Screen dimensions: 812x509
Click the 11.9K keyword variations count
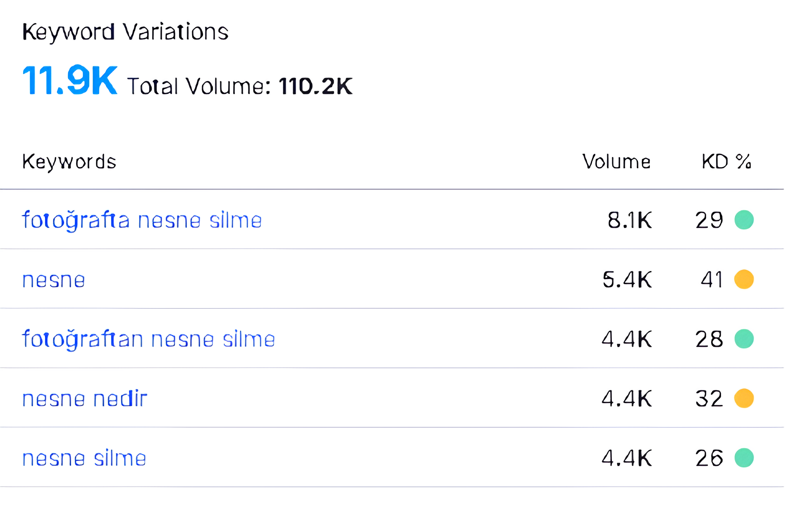70,80
